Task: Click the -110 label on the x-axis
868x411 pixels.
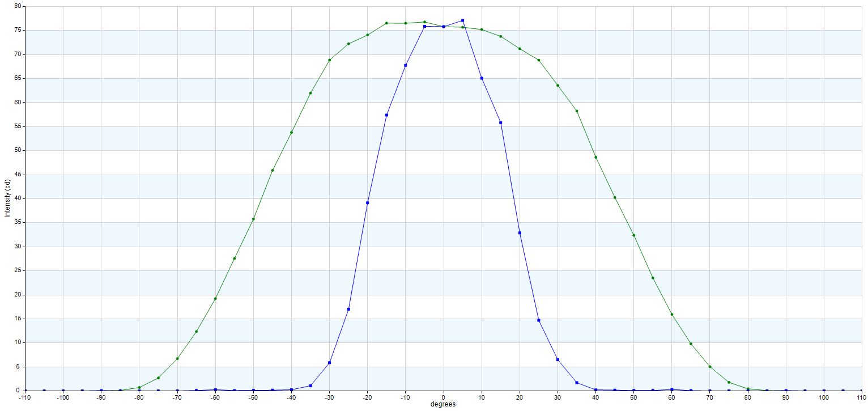Action: [25, 398]
